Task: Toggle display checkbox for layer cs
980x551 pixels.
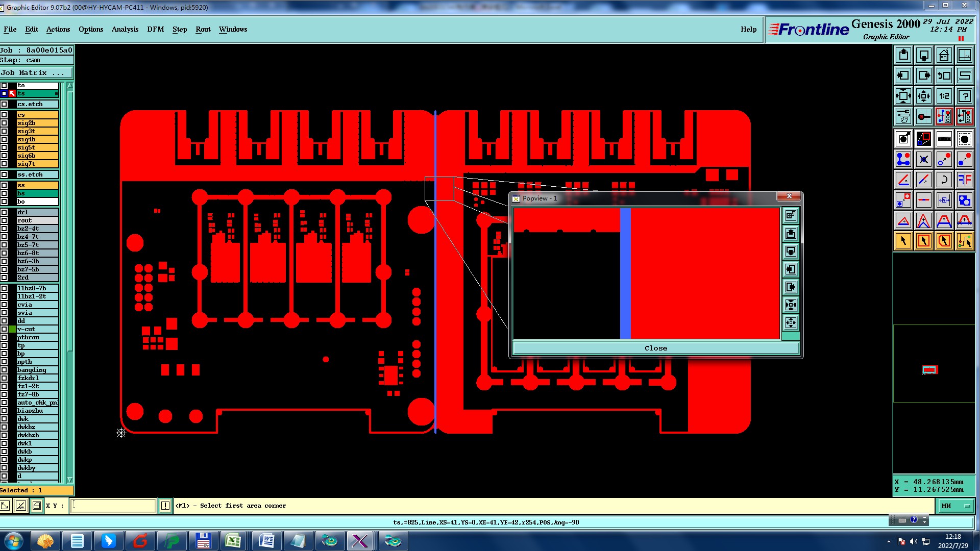Action: coord(4,115)
